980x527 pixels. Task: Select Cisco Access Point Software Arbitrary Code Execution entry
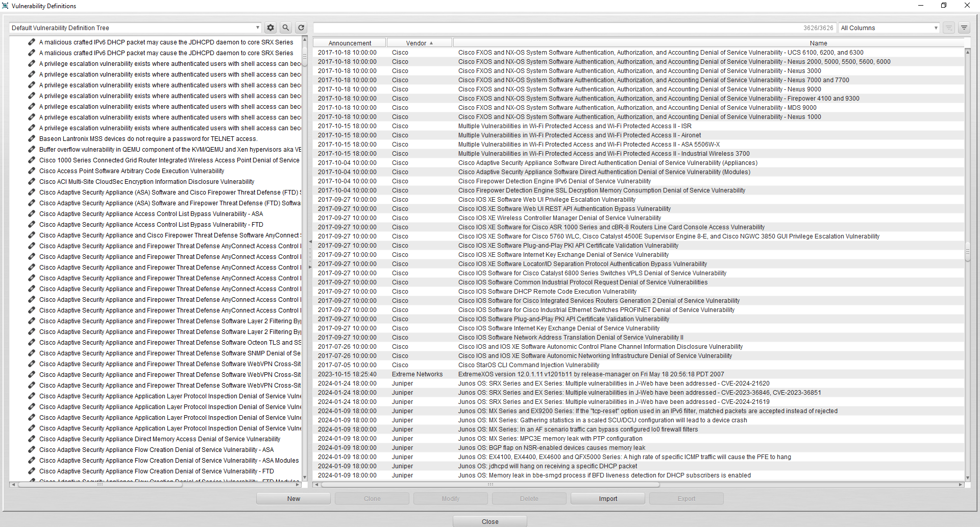click(132, 171)
